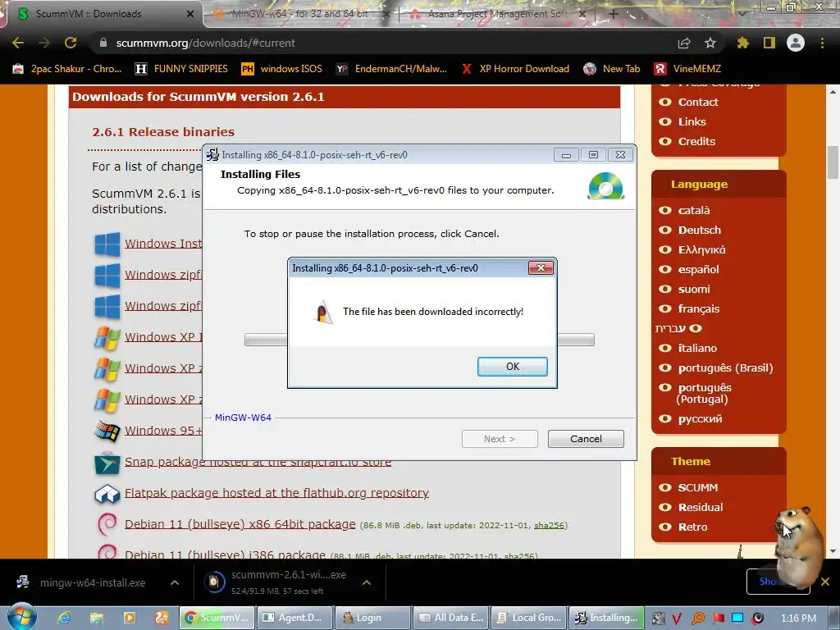The image size is (840, 630).
Task: Switch site language to Deutsch
Action: click(x=700, y=231)
